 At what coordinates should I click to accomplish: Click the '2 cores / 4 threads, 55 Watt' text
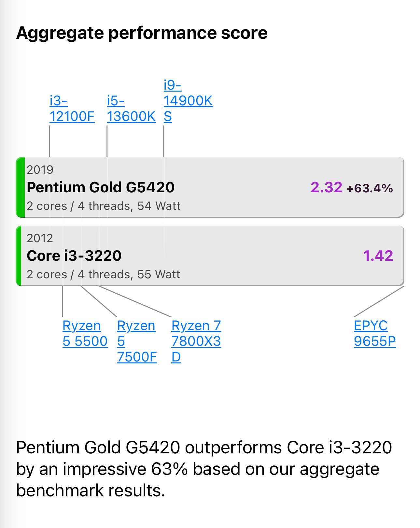(103, 274)
